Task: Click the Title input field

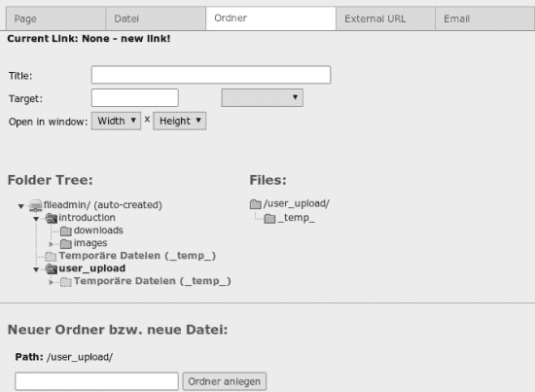Action: pos(211,75)
